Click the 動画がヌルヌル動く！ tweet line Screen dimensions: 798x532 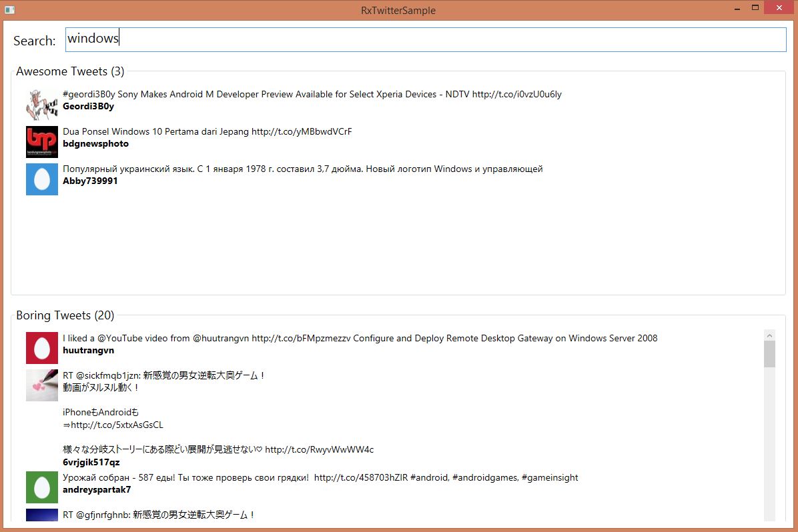click(101, 387)
